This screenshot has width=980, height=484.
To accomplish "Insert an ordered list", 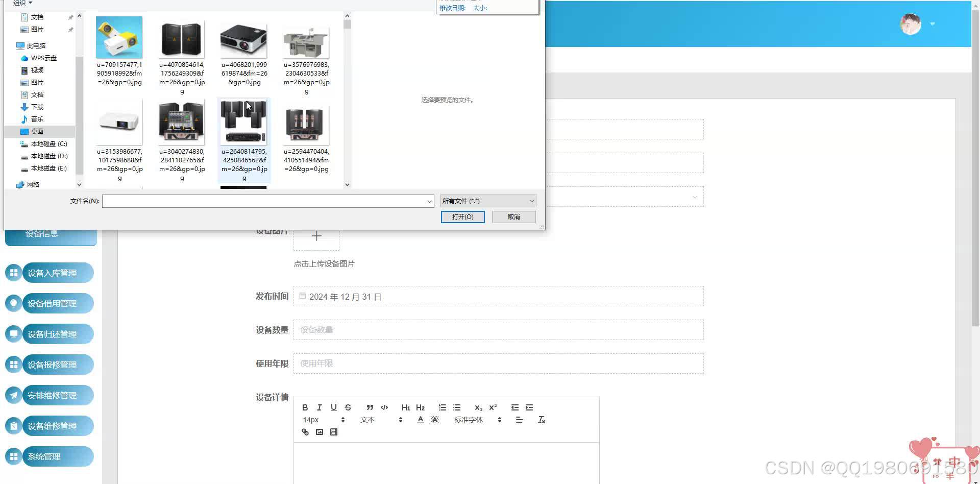I will 443,407.
